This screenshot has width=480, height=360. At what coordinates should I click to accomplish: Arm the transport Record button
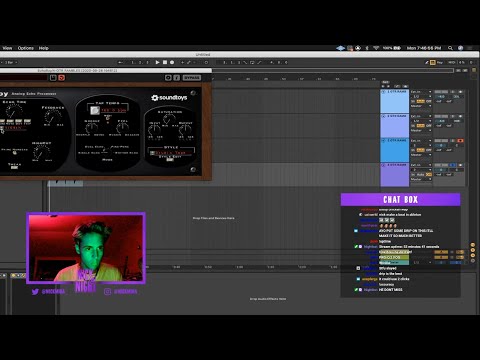click(172, 62)
